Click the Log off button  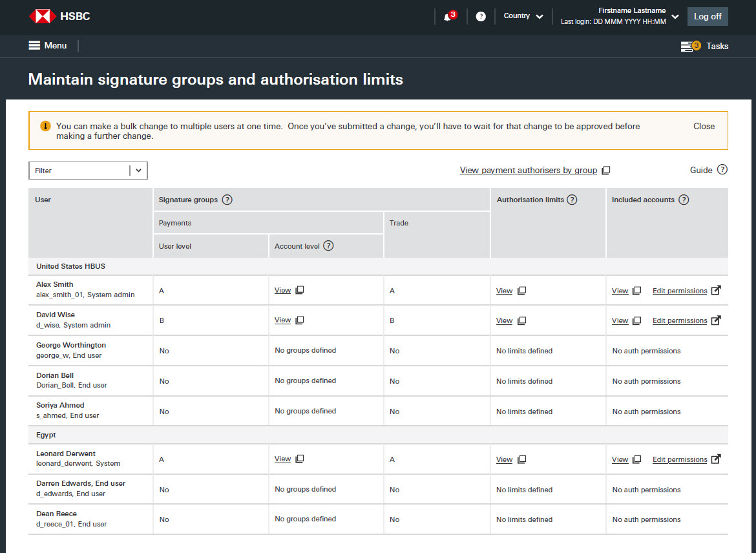coord(708,16)
